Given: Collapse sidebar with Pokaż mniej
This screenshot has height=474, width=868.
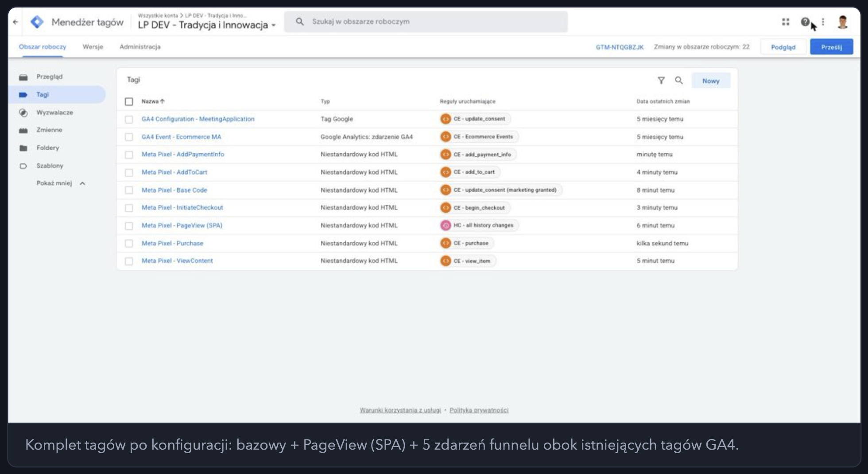Looking at the screenshot, I should (61, 183).
